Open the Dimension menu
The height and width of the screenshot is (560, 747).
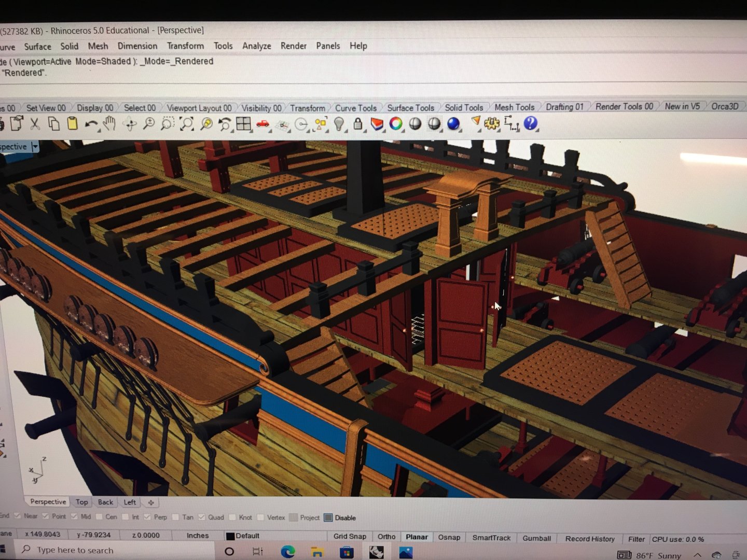137,46
